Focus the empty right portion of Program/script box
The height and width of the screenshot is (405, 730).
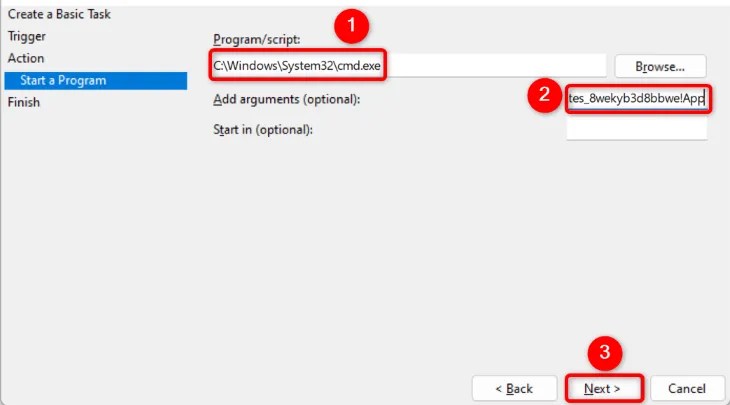coord(496,65)
